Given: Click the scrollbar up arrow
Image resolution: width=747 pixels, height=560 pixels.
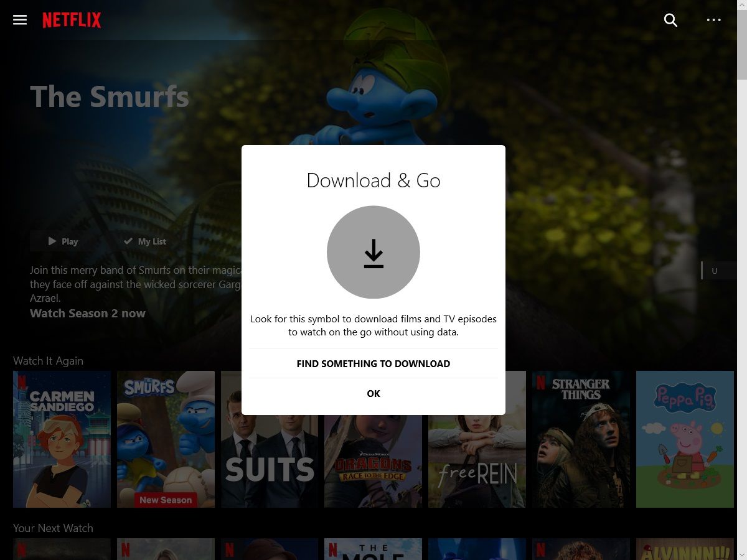Looking at the screenshot, I should coord(742,5).
